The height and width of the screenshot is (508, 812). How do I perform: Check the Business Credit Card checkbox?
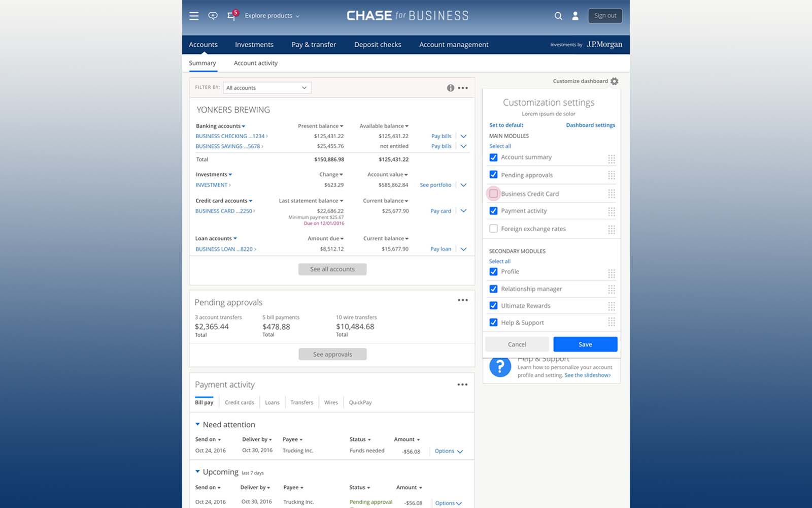coord(493,194)
